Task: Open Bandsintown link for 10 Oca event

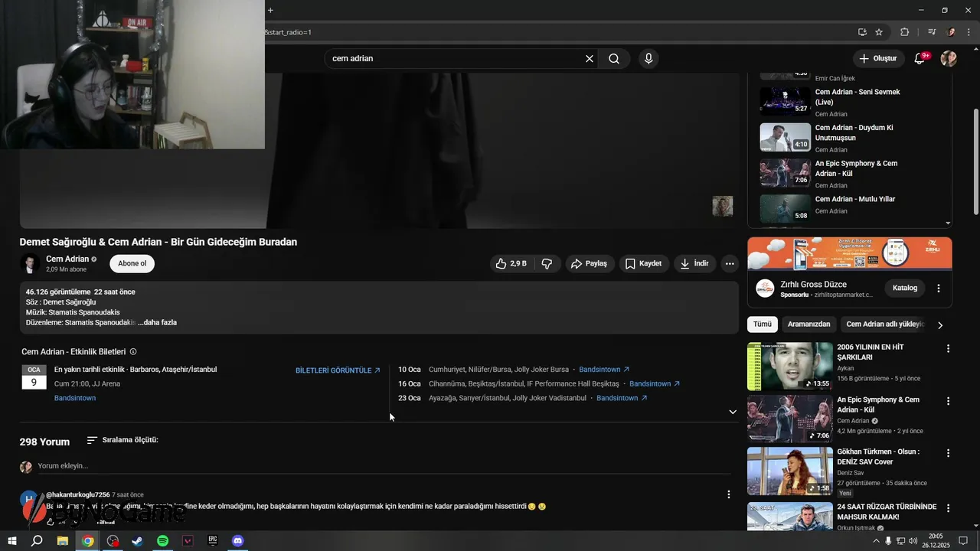Action: 604,370
